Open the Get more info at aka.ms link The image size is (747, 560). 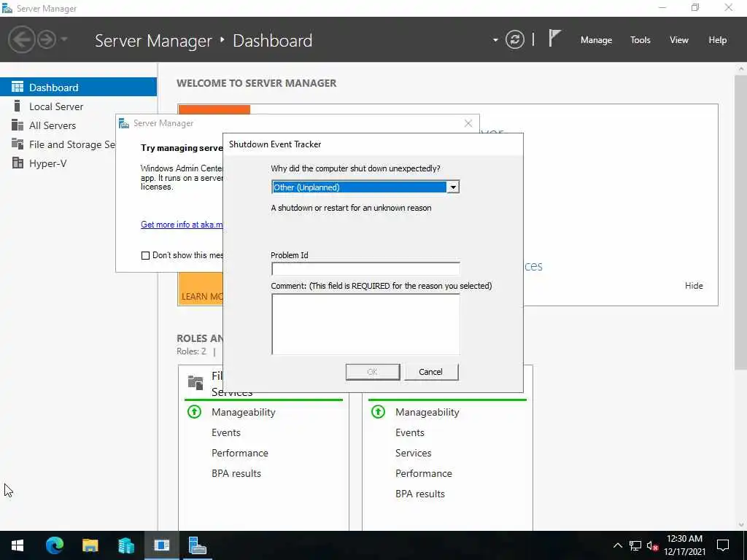pyautogui.click(x=182, y=225)
